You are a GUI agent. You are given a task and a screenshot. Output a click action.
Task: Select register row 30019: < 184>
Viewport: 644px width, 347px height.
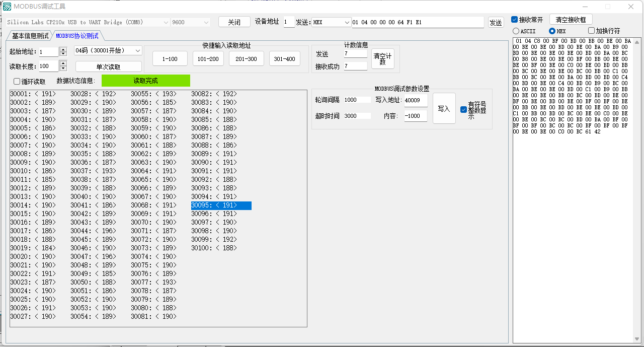pos(33,248)
